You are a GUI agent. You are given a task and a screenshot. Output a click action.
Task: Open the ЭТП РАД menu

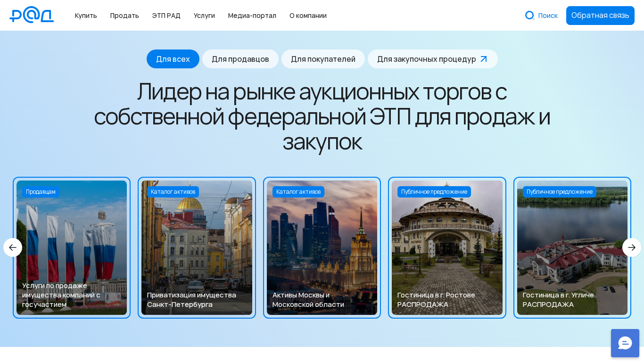(166, 16)
